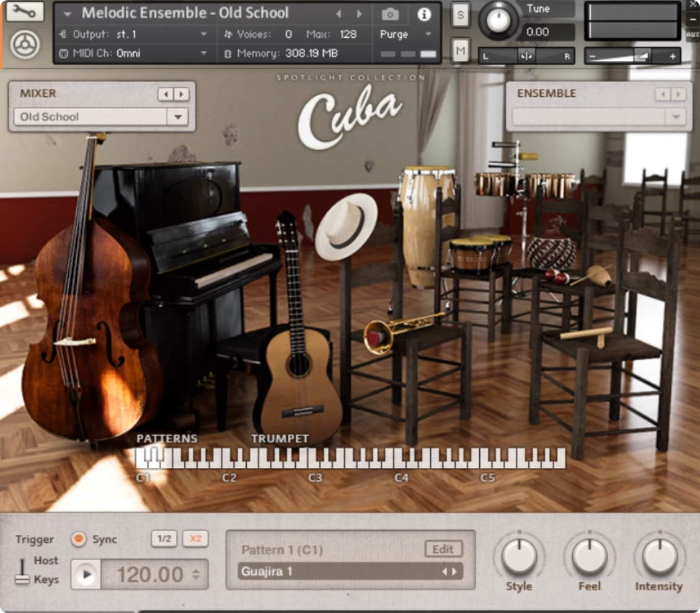The image size is (700, 613).
Task: Toggle double-time X2 button
Action: [x=195, y=539]
